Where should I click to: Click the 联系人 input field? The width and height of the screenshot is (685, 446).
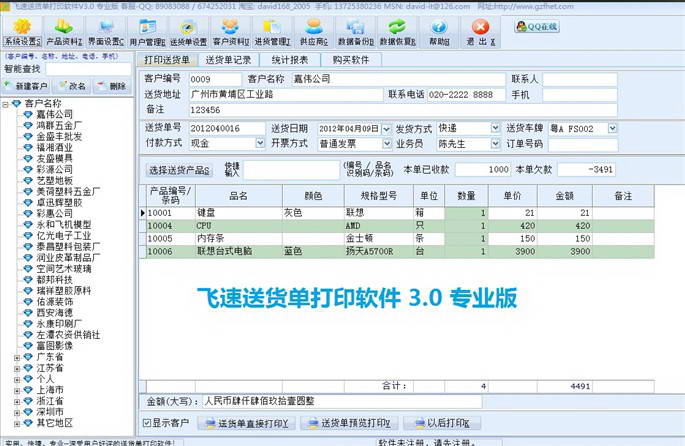pos(580,80)
